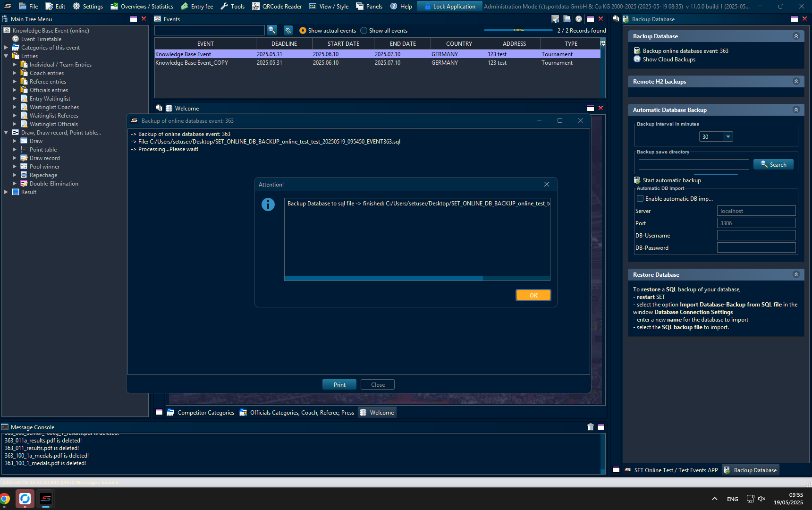812x510 pixels.
Task: Open the Overviews / Statistics menu
Action: point(142,6)
